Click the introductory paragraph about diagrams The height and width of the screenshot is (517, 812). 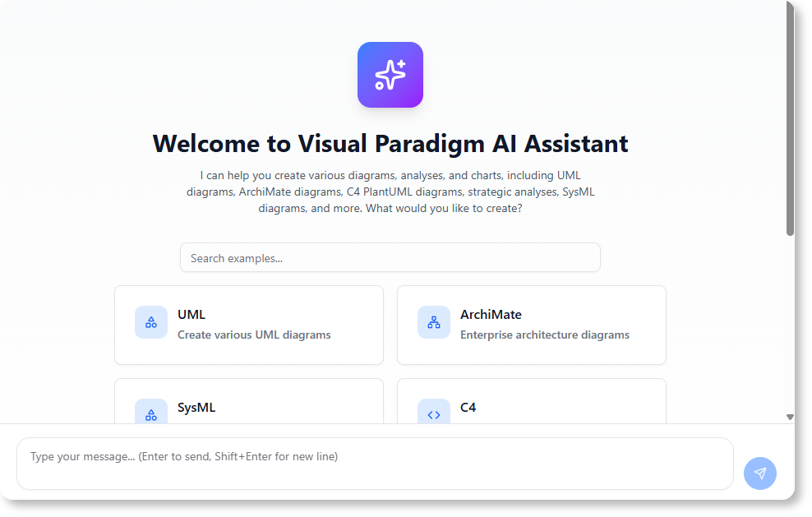[390, 192]
